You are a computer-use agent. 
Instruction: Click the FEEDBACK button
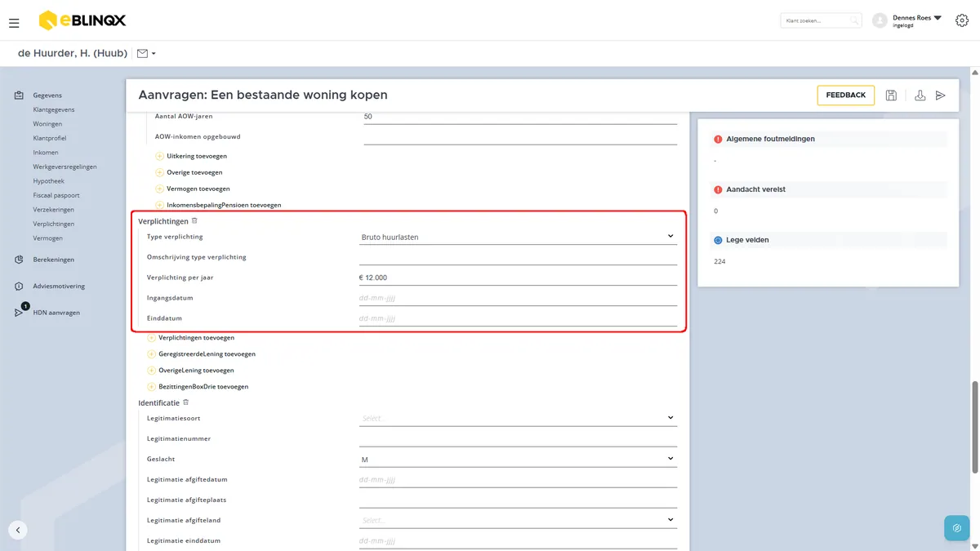click(845, 96)
